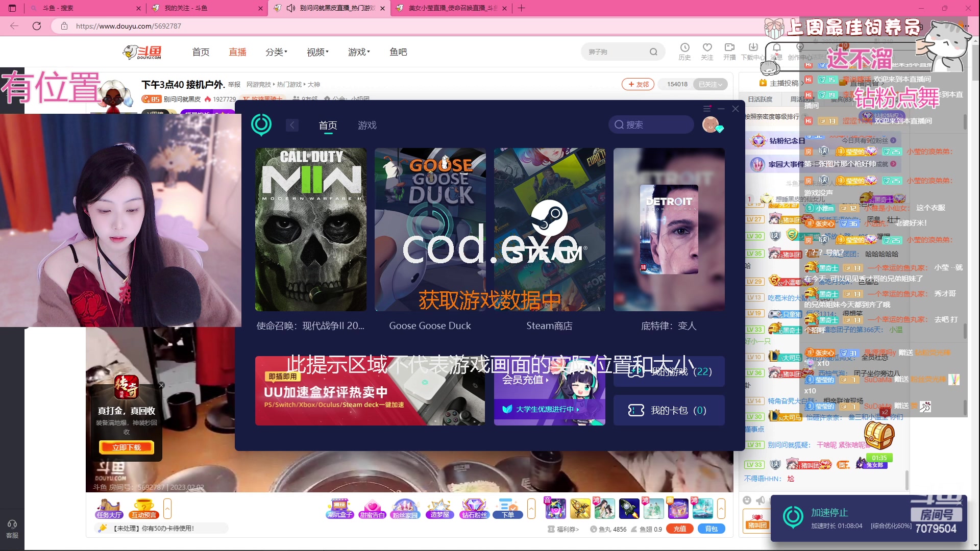Click the 下单 order icon

pos(508,509)
